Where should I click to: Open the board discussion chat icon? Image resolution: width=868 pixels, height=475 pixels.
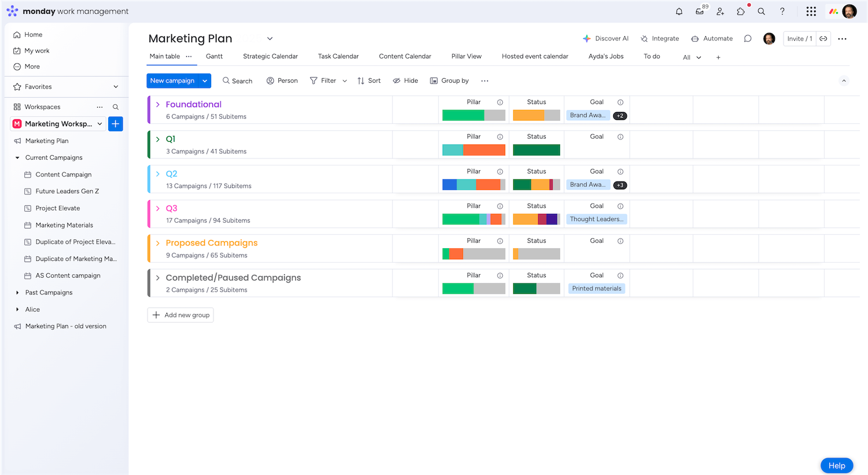point(748,39)
